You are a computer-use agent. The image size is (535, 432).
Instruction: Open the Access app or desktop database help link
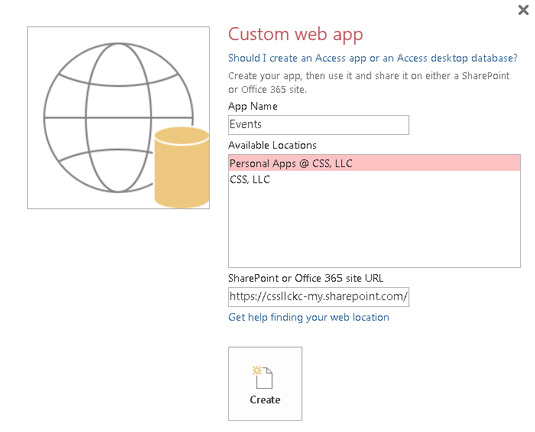[373, 58]
